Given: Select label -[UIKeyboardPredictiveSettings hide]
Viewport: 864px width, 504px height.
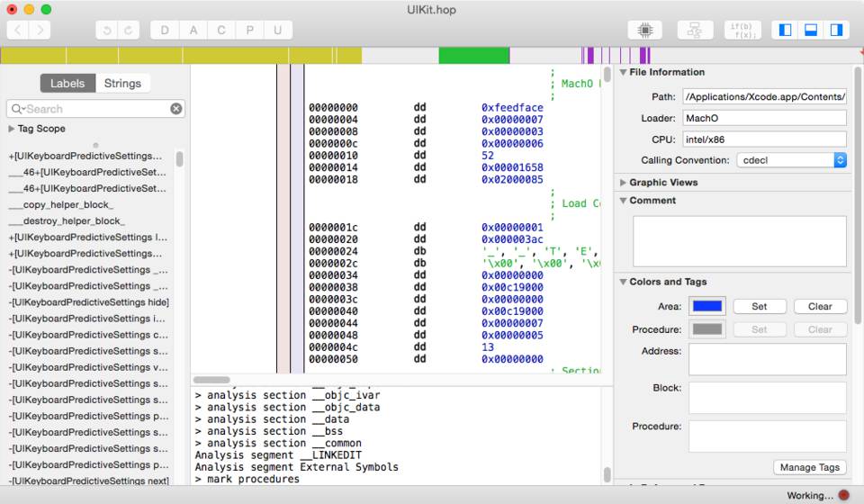Looking at the screenshot, I should tap(89, 302).
